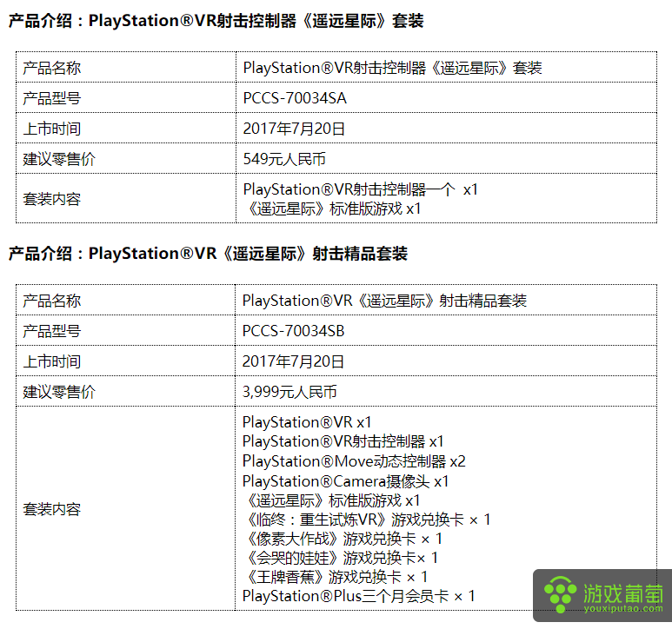Select the line PlayStation®VR射击控制器一个 x1
The image size is (672, 629).
click(x=361, y=189)
